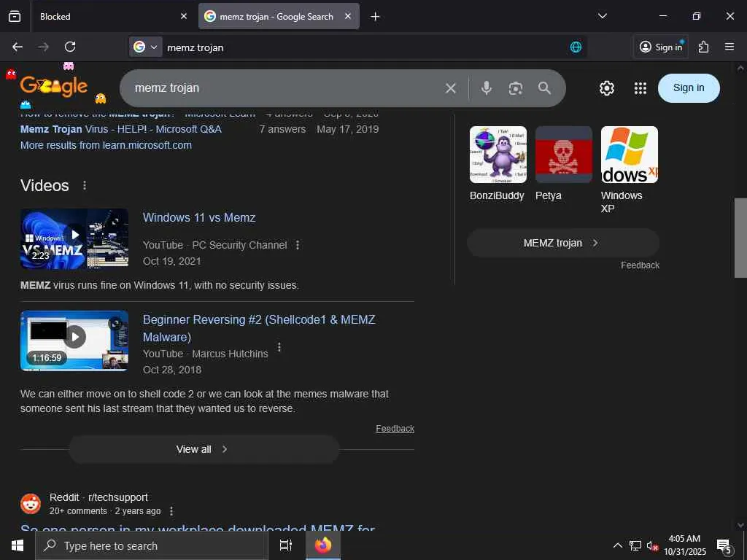Click the Google search text field
This screenshot has height=560, width=747.
(286, 88)
